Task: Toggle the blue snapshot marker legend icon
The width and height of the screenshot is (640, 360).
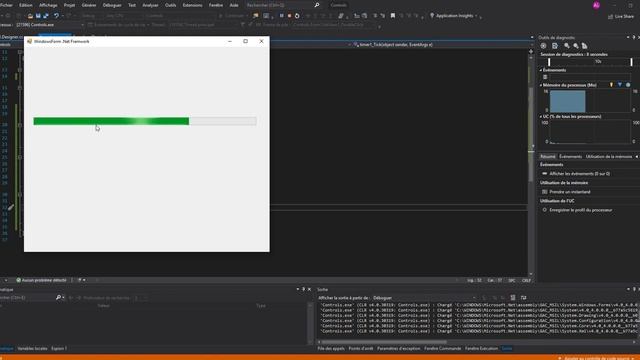Action: tap(620, 85)
